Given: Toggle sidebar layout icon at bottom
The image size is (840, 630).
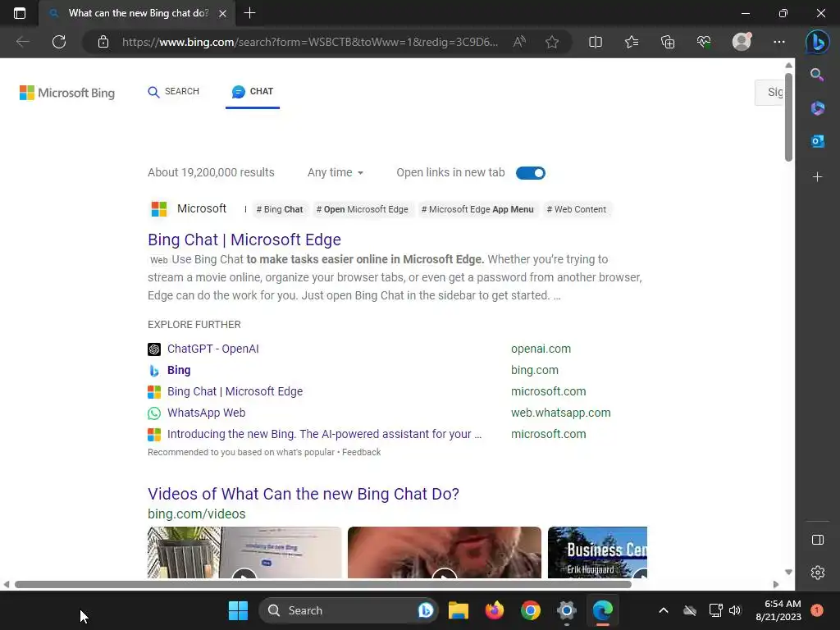Looking at the screenshot, I should 818,540.
